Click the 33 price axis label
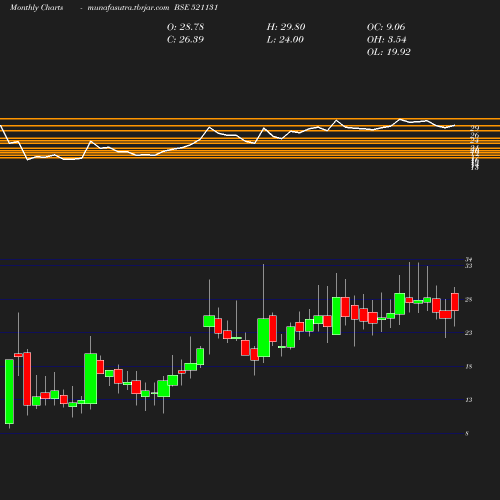Screen dimensions: 500x500 coord(469,266)
